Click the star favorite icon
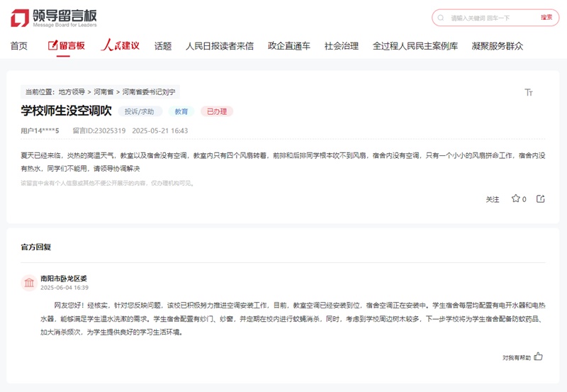The width and height of the screenshot is (567, 392). 515,199
